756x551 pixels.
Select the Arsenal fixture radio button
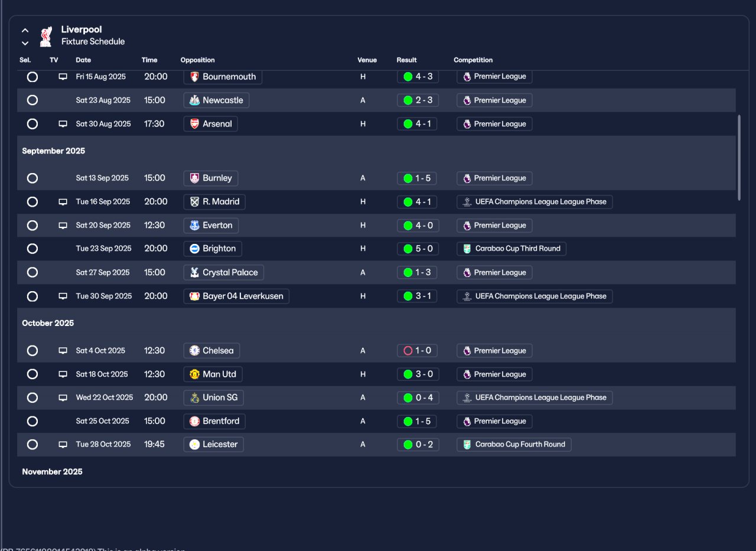[32, 124]
